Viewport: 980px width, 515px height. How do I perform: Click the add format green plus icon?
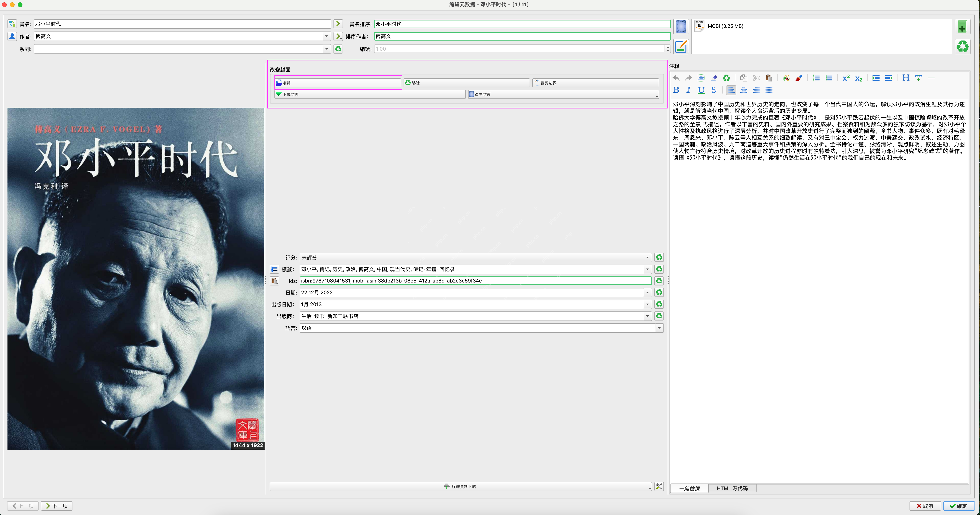[x=962, y=27]
